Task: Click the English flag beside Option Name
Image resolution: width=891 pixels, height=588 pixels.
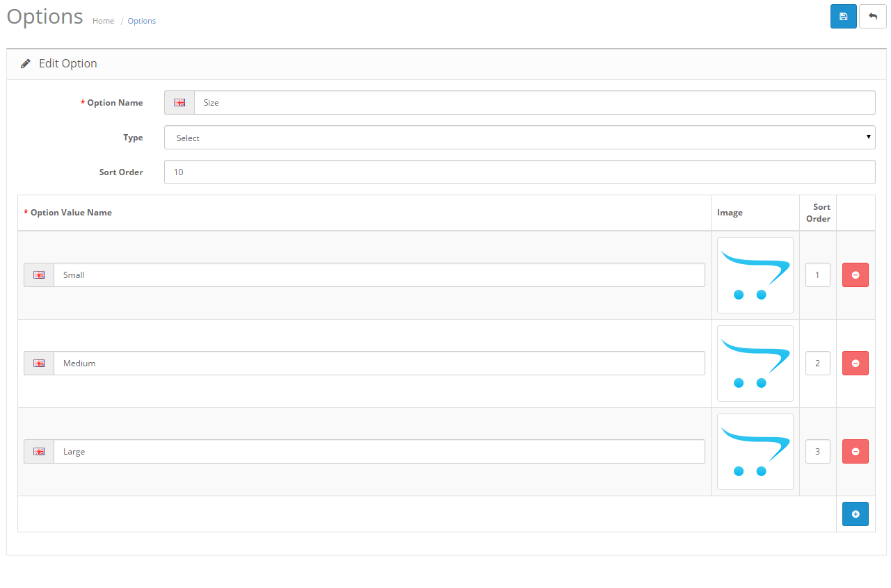Action: coord(179,102)
